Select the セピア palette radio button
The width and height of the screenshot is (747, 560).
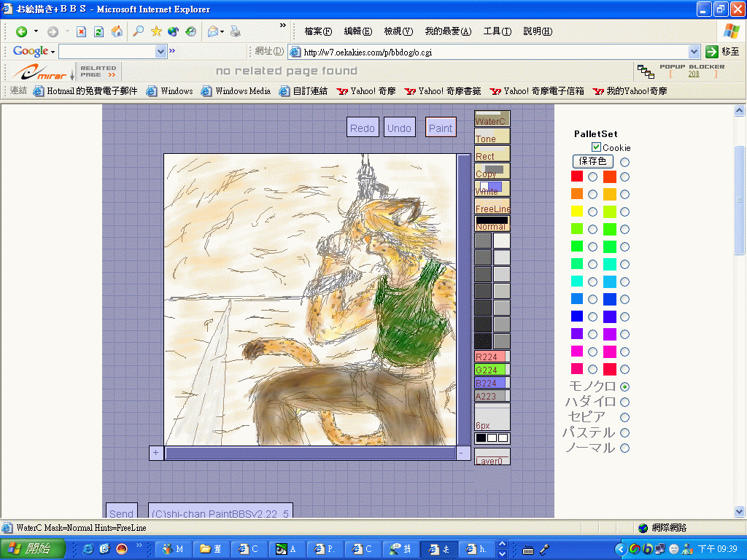coord(624,417)
